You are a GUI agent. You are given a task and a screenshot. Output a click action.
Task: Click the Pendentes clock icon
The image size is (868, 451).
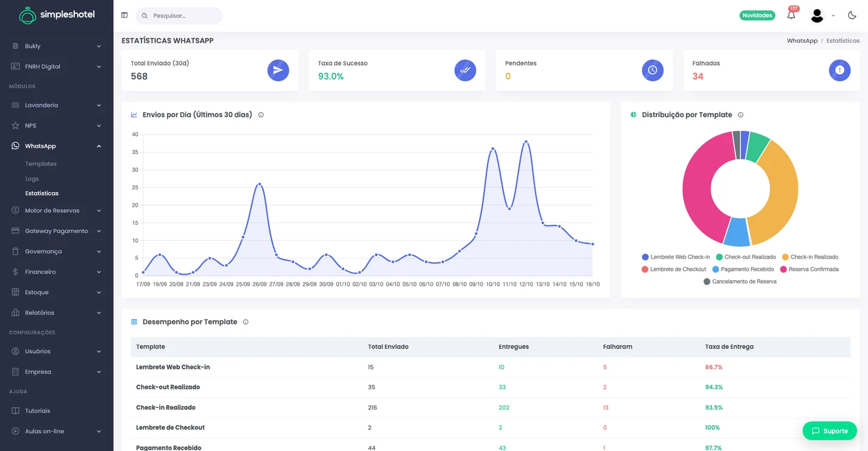pos(652,70)
